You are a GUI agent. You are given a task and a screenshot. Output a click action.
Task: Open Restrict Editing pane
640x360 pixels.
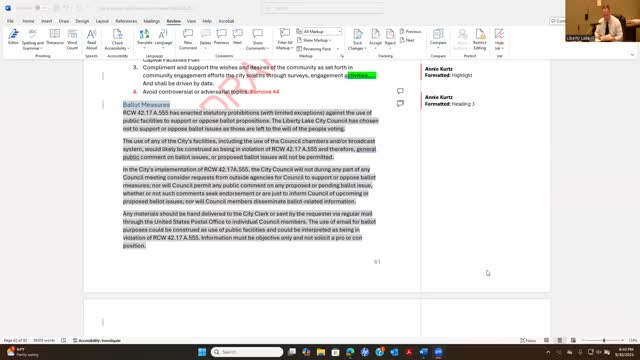[480, 39]
